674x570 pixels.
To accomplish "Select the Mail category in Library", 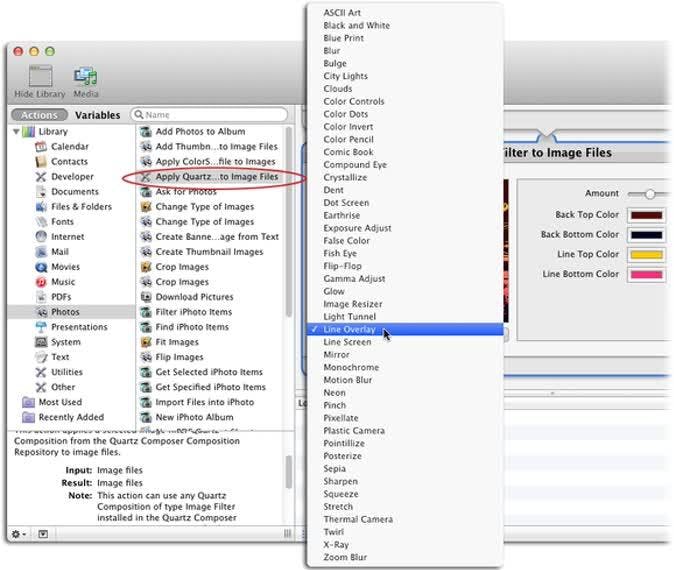I will pos(60,252).
